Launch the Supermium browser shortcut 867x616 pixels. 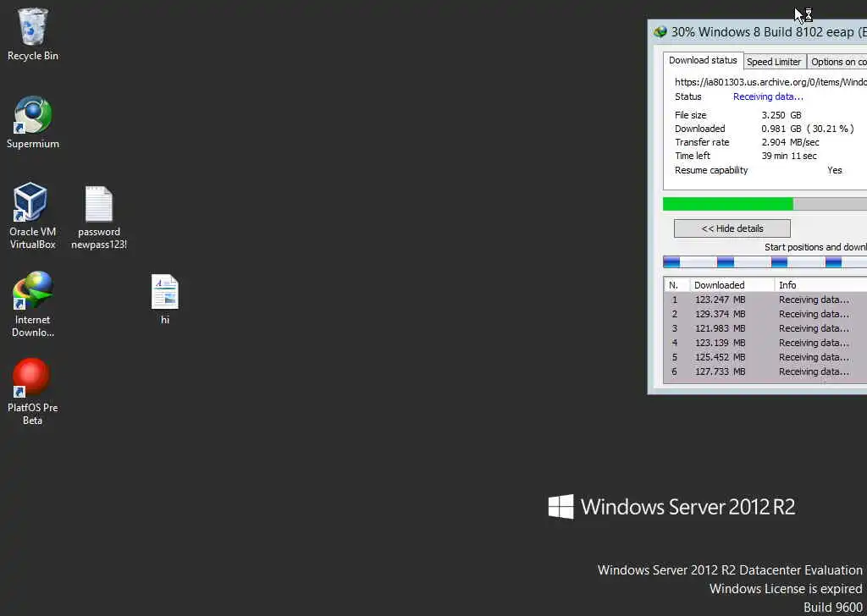tap(33, 122)
